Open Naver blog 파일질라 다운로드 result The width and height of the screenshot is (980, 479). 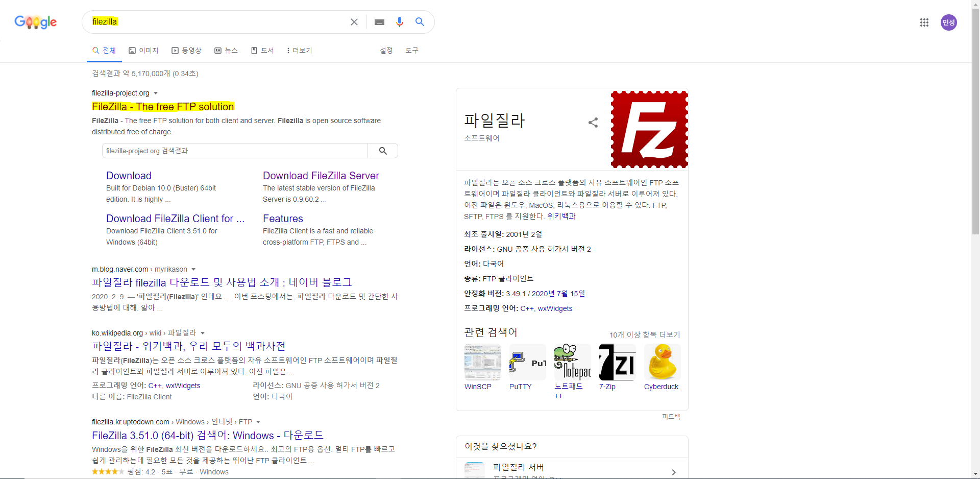pyautogui.click(x=222, y=282)
